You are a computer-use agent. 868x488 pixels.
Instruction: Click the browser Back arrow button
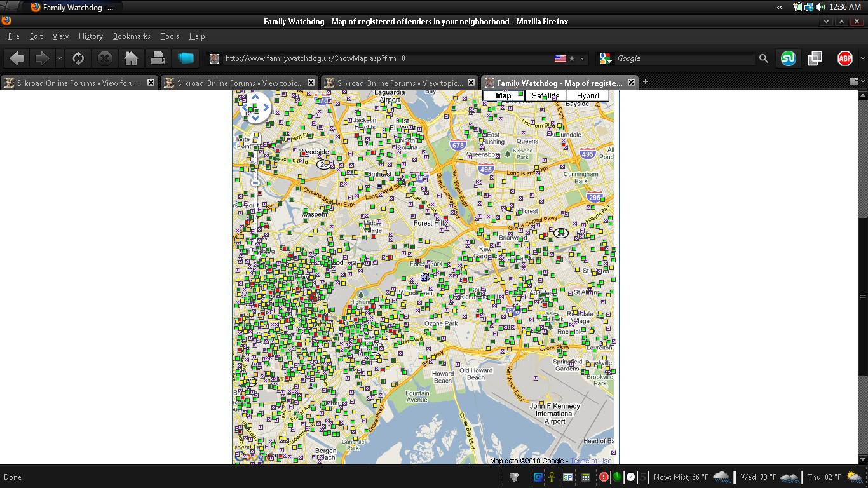pyautogui.click(x=17, y=58)
